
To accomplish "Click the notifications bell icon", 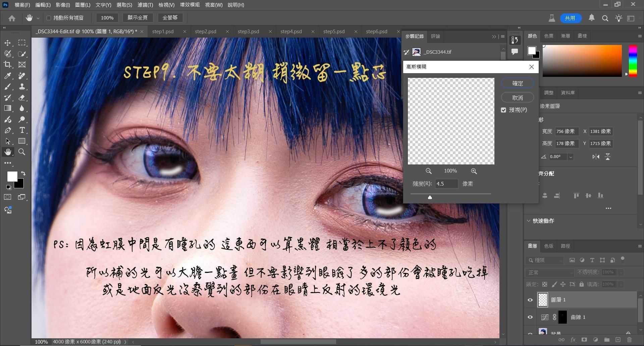I will click(592, 18).
